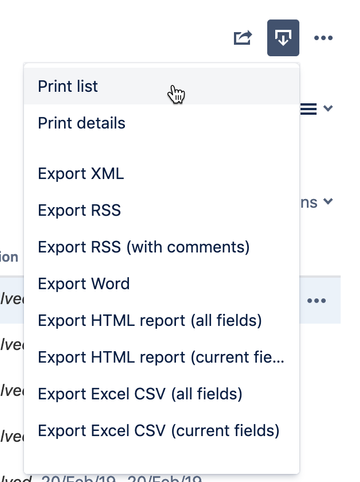360x482 pixels.
Task: Select Print list
Action: (162, 86)
